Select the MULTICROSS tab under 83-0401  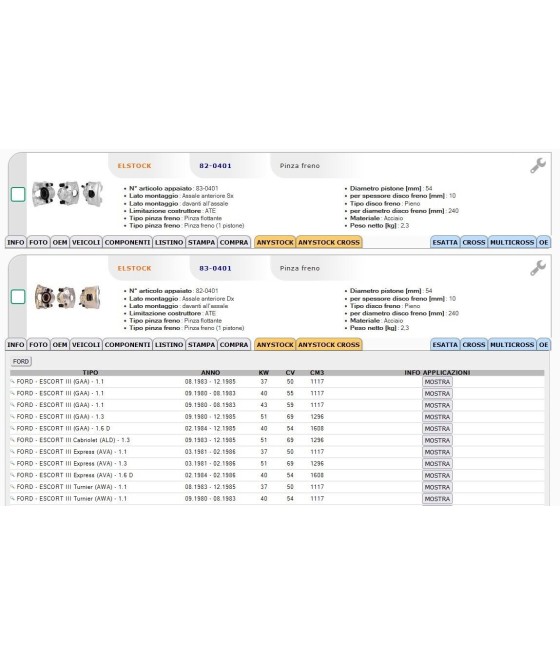512,345
